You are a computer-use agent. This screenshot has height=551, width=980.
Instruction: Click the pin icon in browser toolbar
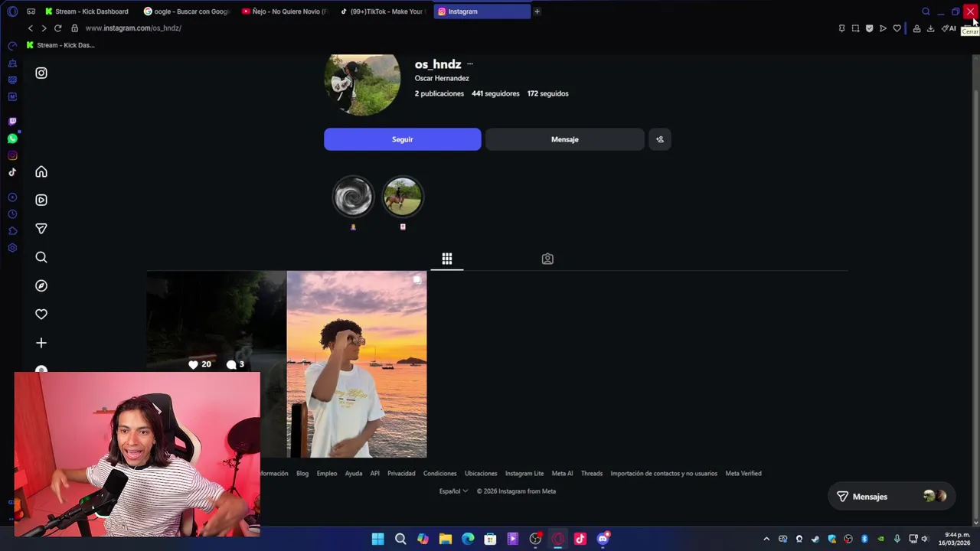pyautogui.click(x=841, y=28)
